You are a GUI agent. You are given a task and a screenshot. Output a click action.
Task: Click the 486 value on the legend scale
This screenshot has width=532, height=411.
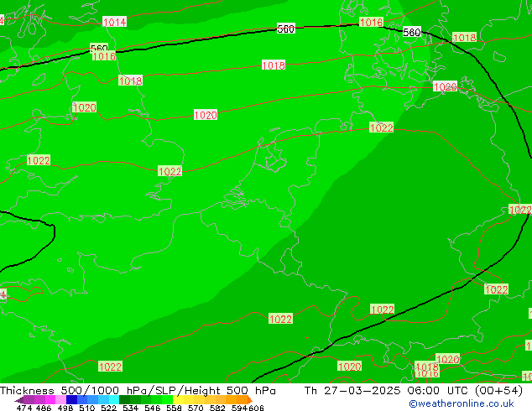(x=44, y=408)
